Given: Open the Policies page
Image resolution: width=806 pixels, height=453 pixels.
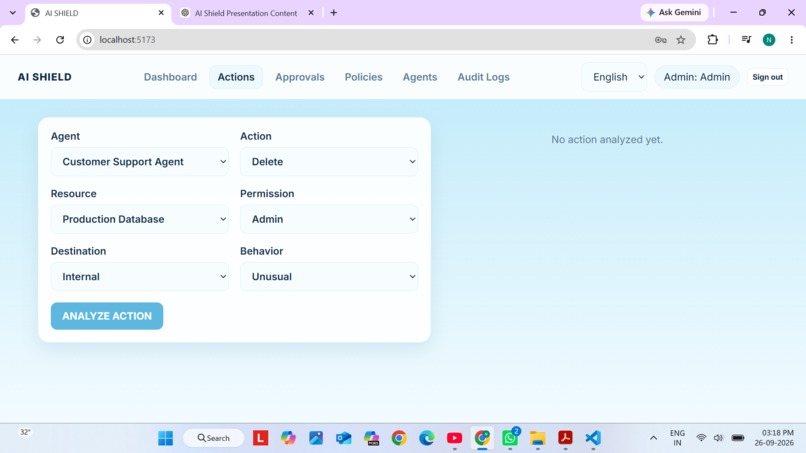Looking at the screenshot, I should pos(363,77).
